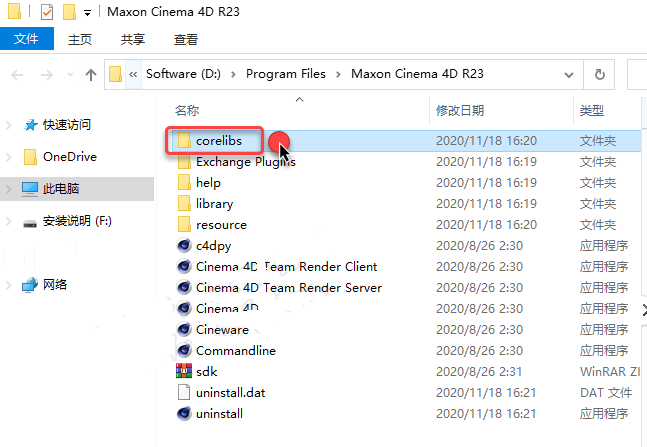Navigate to Software (D:) in the path
Viewport: 647px width, 447px height.
pos(184,74)
